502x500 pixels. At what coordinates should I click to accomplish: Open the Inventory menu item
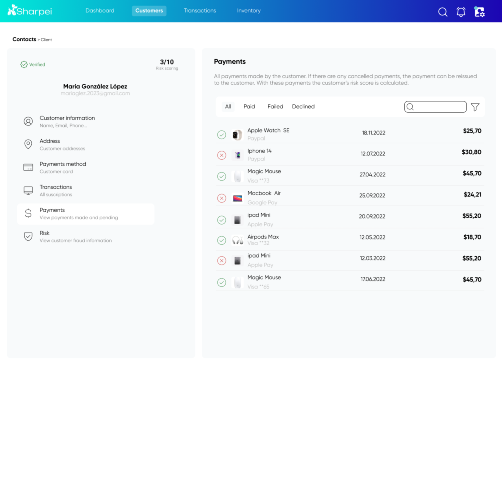click(x=248, y=11)
